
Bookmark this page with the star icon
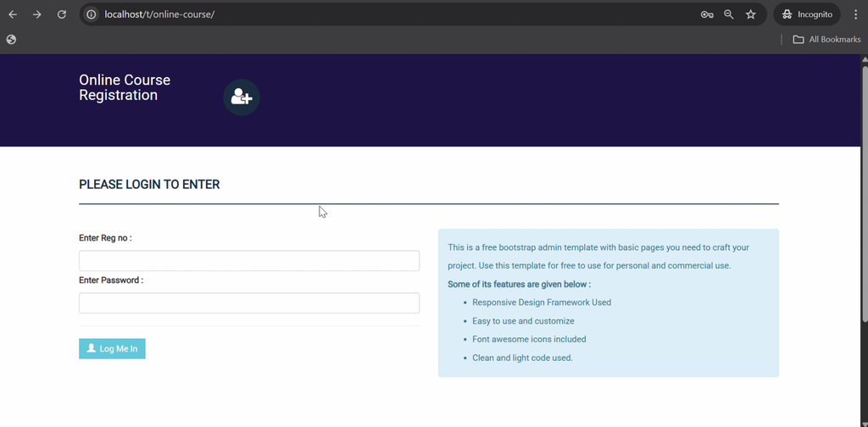click(751, 14)
